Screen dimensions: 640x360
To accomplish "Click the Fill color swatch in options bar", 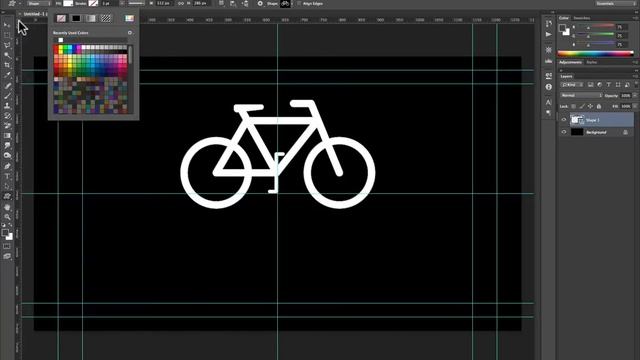I will 68,3.
